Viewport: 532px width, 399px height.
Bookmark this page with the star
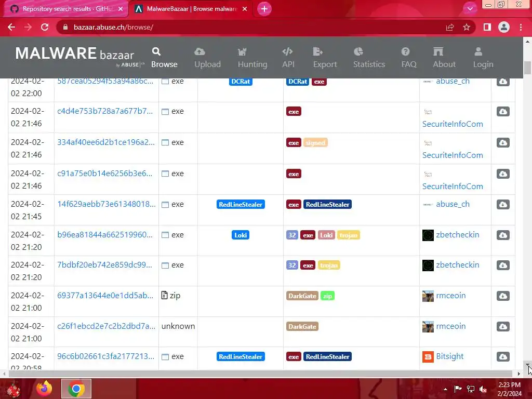467,27
